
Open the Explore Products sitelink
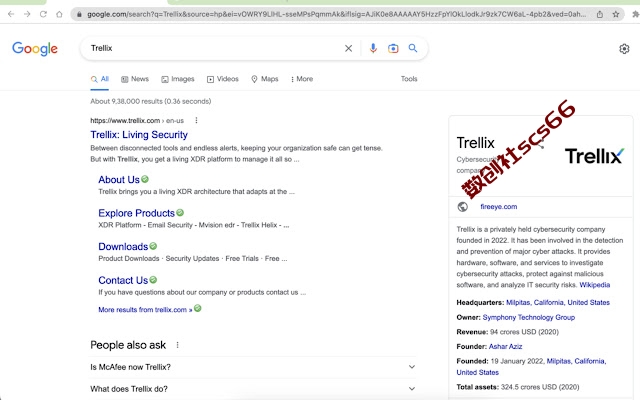(137, 213)
